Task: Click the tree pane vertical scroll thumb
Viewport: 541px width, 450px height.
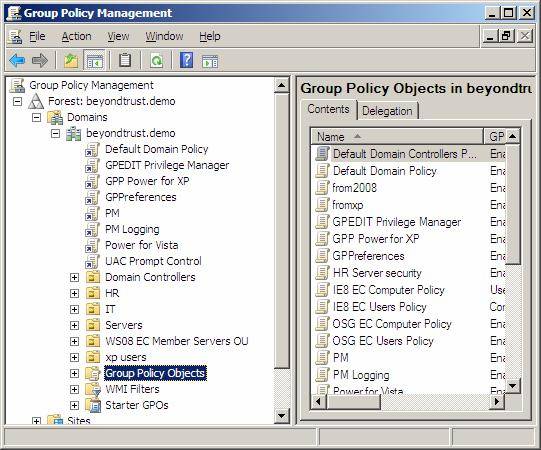Action: (x=282, y=231)
